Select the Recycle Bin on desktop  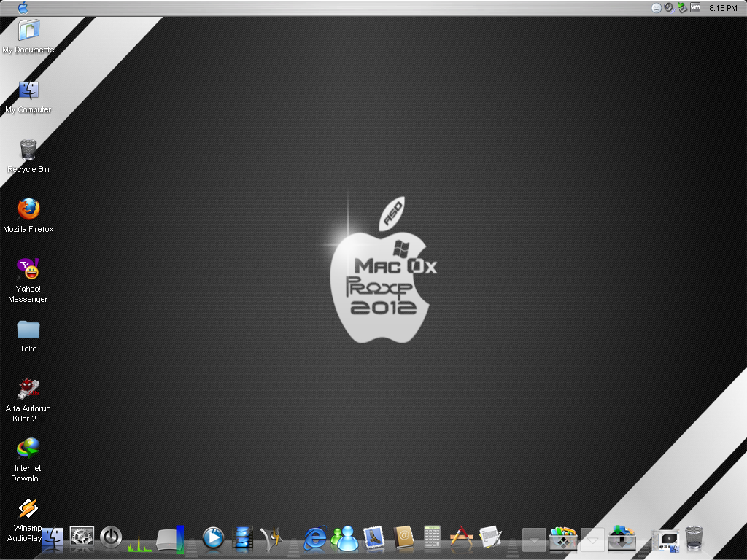tap(28, 156)
